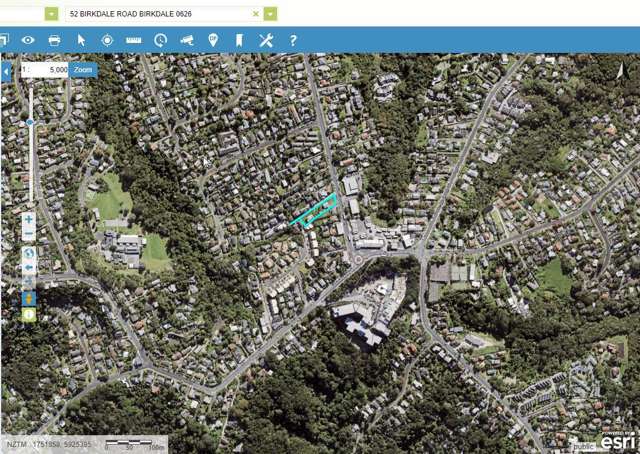Click the 'public' label near esri
The image size is (640, 454).
(584, 447)
